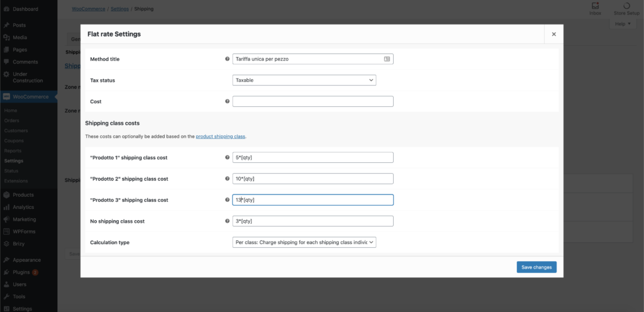Click help icon beside Prodotto 3 cost
This screenshot has width=644, height=312.
(227, 200)
